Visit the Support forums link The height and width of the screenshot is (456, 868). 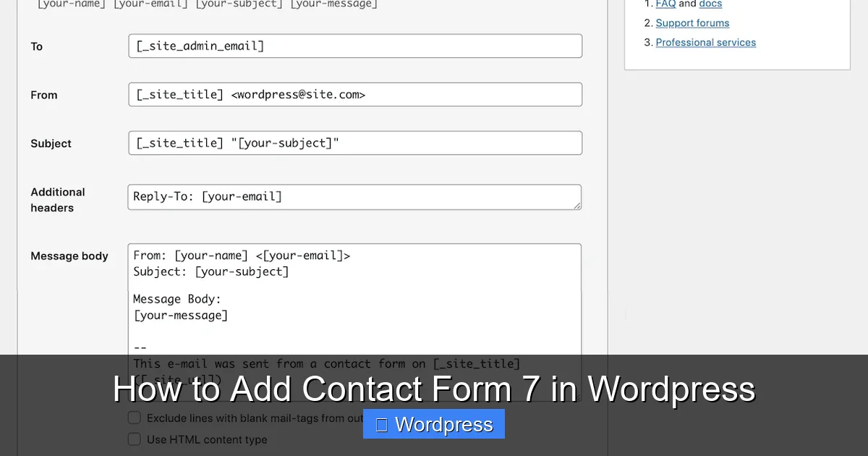point(692,22)
